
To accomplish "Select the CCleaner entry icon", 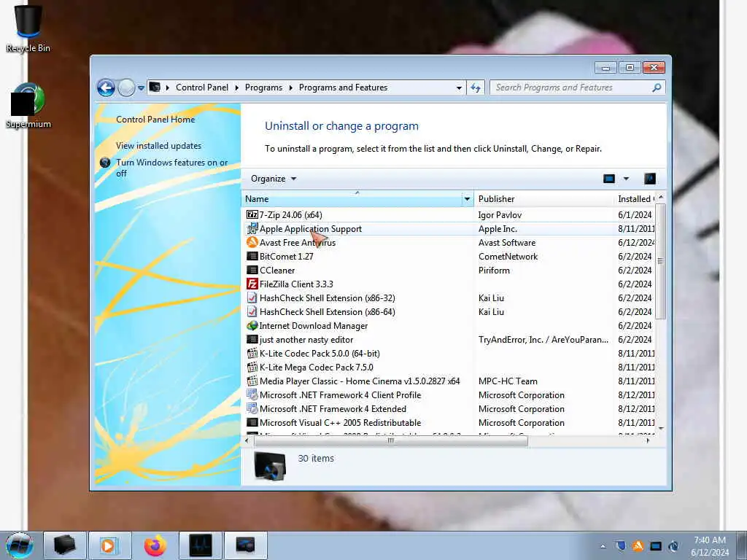I will (x=252, y=270).
